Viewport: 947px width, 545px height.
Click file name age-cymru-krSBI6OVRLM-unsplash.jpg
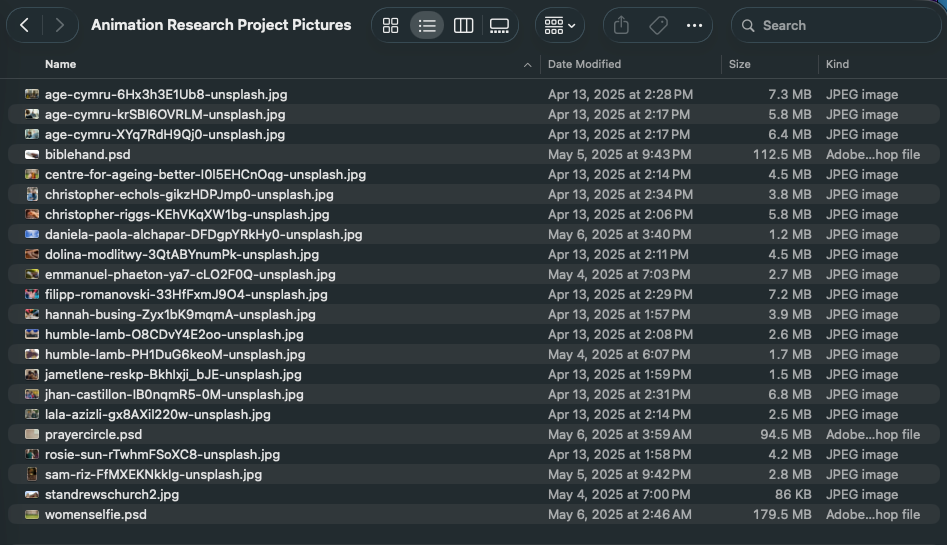[x=165, y=114]
